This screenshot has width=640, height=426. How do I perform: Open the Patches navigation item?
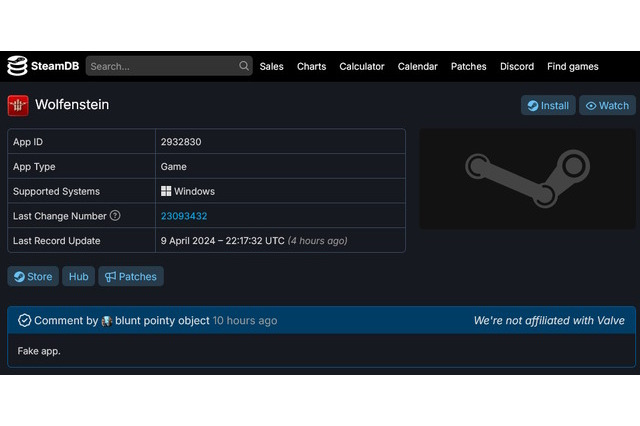click(469, 67)
